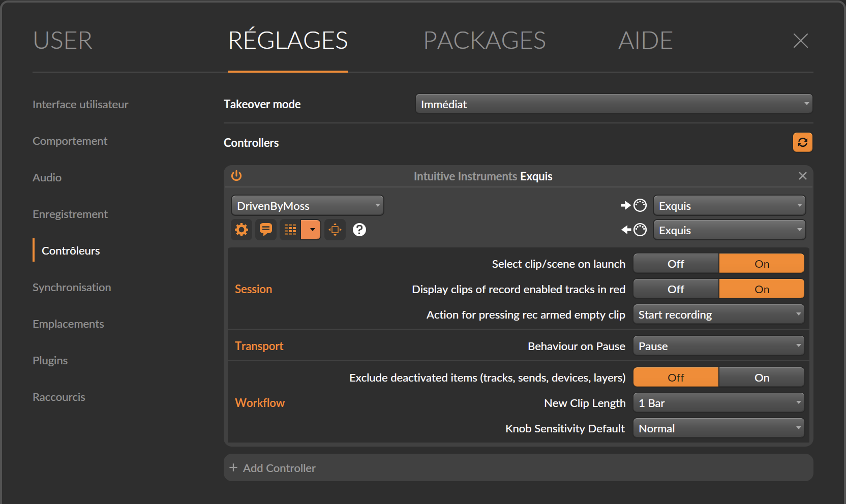Open the Takeover mode dropdown
Image resolution: width=846 pixels, height=504 pixels.
(x=614, y=104)
